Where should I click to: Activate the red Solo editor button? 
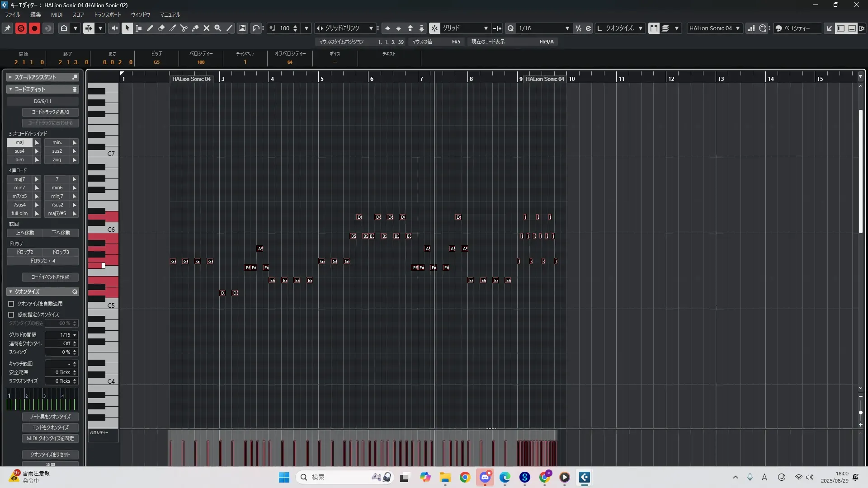[21, 28]
